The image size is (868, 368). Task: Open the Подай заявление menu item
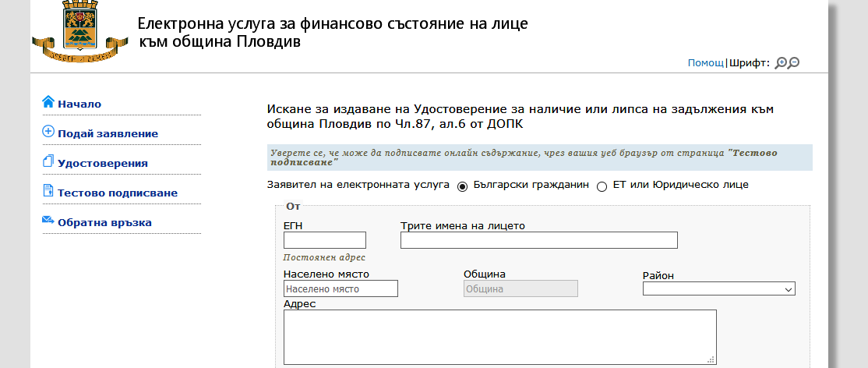[x=108, y=133]
